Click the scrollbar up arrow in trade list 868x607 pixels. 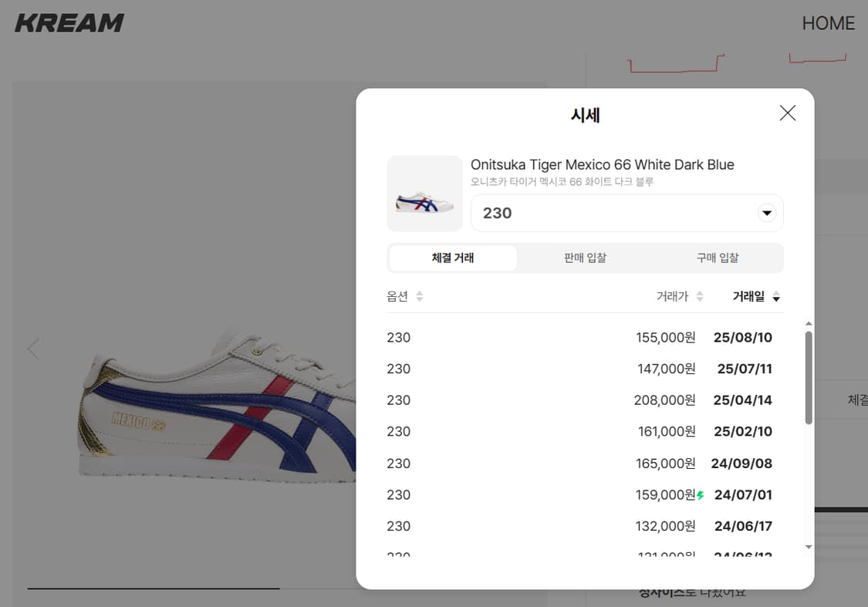click(809, 323)
